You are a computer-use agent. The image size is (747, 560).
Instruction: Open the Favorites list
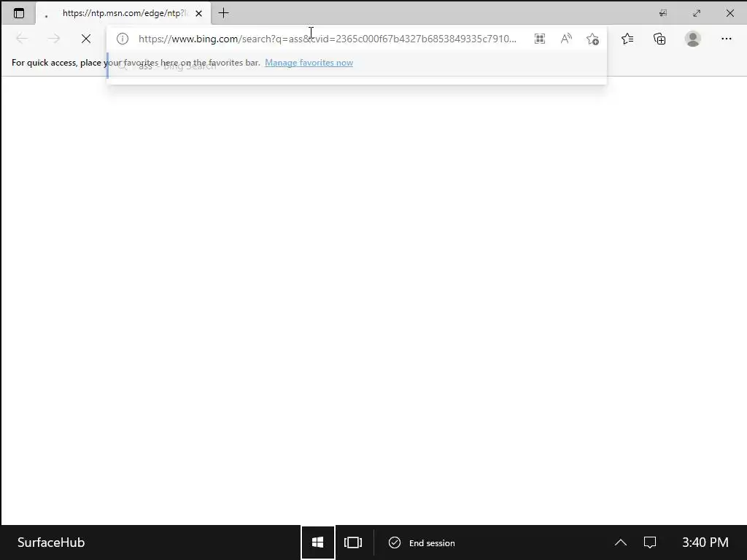[627, 39]
